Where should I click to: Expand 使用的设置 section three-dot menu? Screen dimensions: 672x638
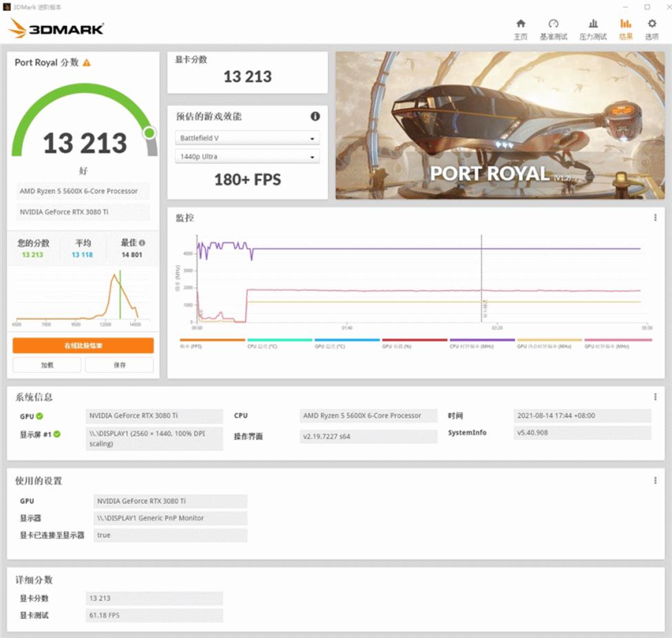click(x=655, y=480)
